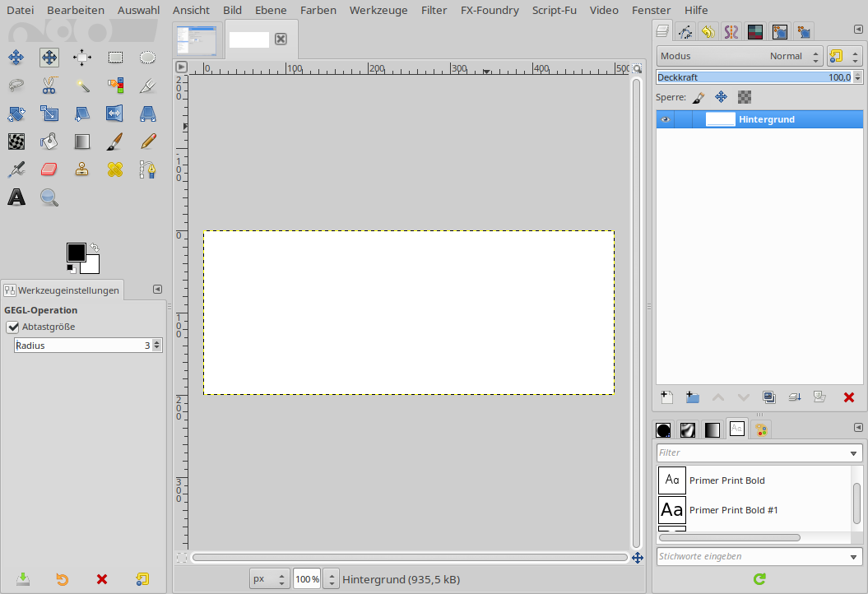This screenshot has width=868, height=594.
Task: Click the Stichworte eingeben tag field
Action: 752,557
